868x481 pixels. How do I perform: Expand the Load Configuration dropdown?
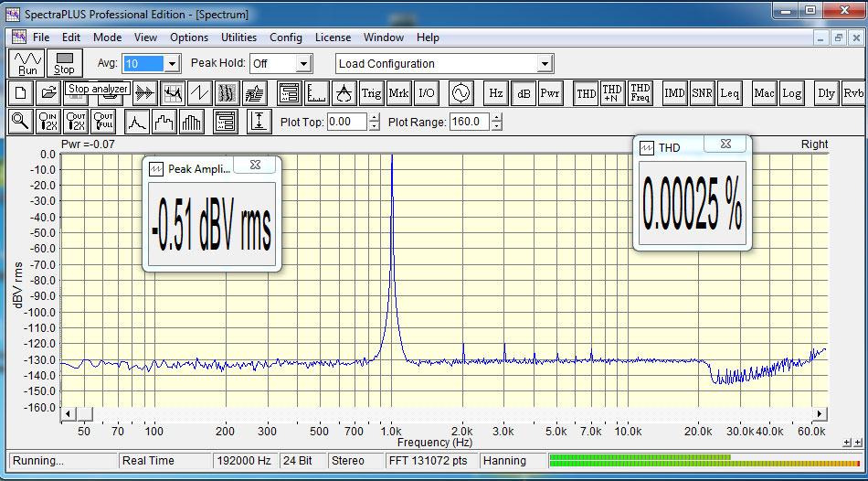[x=545, y=64]
